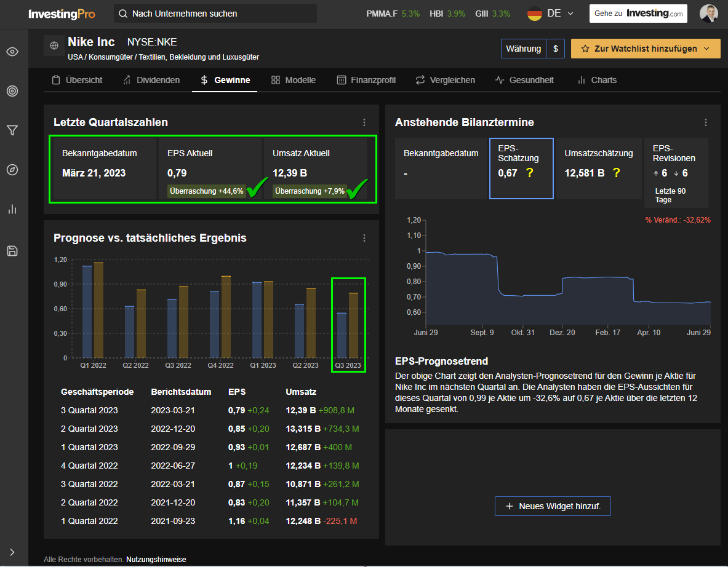This screenshot has height=567, width=728.
Task: Select the Gewinne tab
Action: point(225,81)
